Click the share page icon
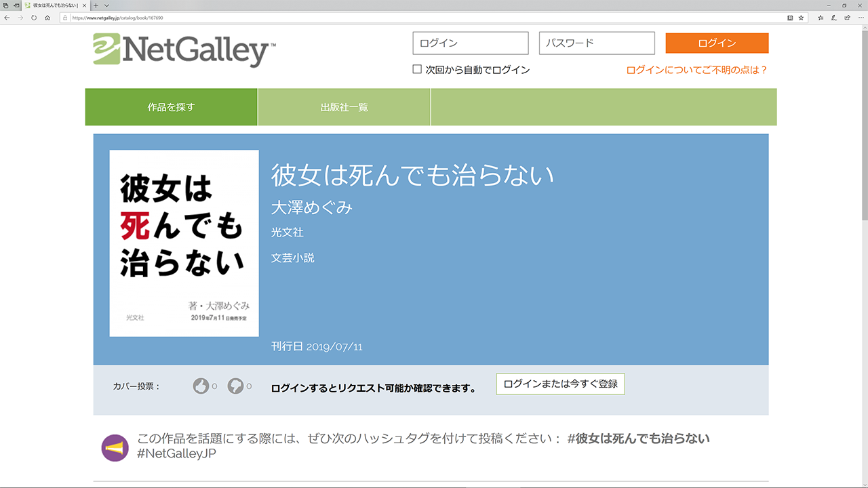Image resolution: width=868 pixels, height=488 pixels. pyautogui.click(x=847, y=18)
